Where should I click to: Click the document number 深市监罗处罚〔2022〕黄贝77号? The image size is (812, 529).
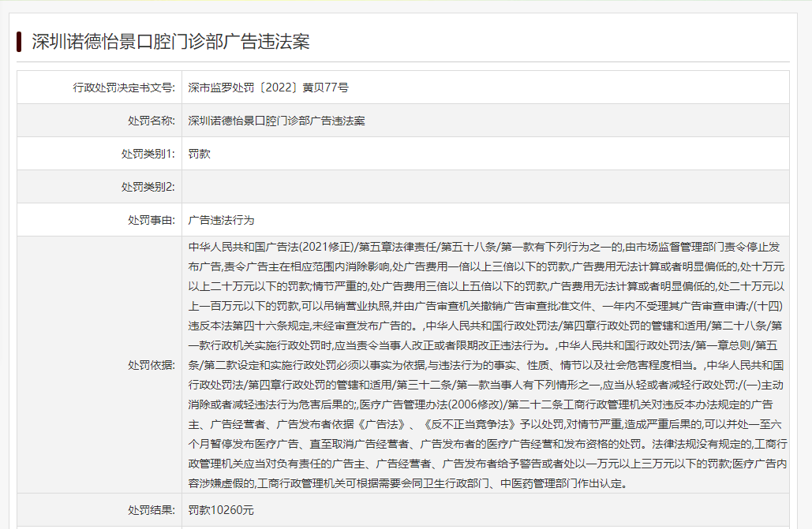268,88
